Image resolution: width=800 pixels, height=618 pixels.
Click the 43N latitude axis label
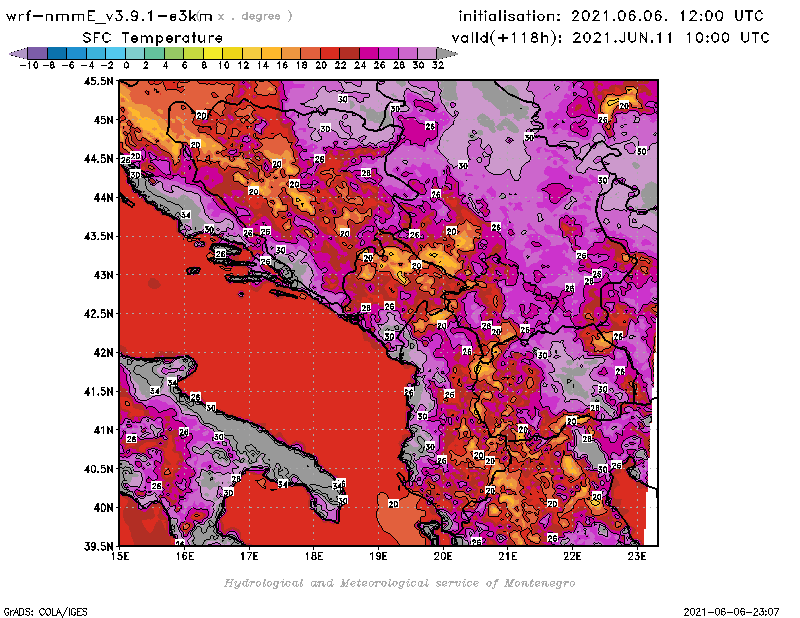coord(103,275)
